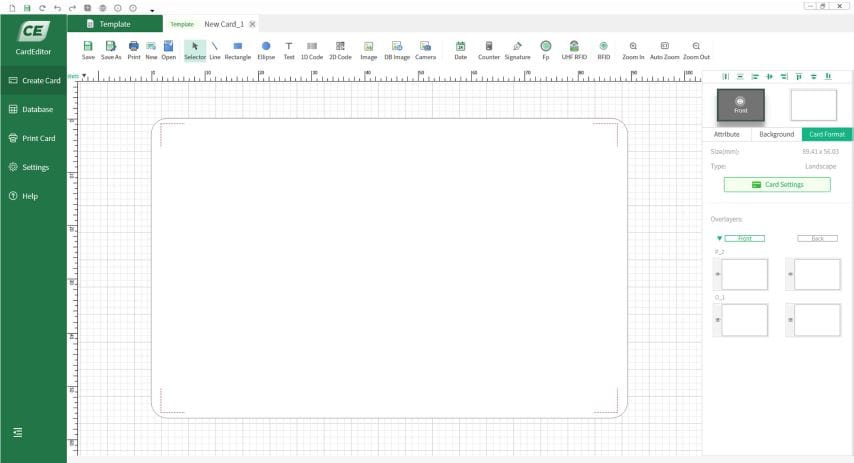The width and height of the screenshot is (854, 463).
Task: Switch to the Attribute tab
Action: (x=727, y=134)
